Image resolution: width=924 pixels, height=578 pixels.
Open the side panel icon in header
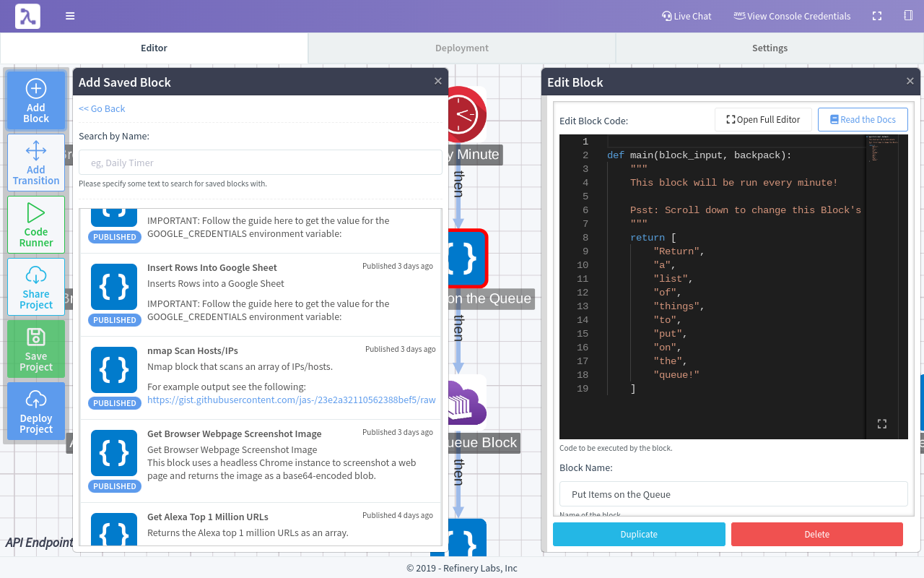point(908,16)
